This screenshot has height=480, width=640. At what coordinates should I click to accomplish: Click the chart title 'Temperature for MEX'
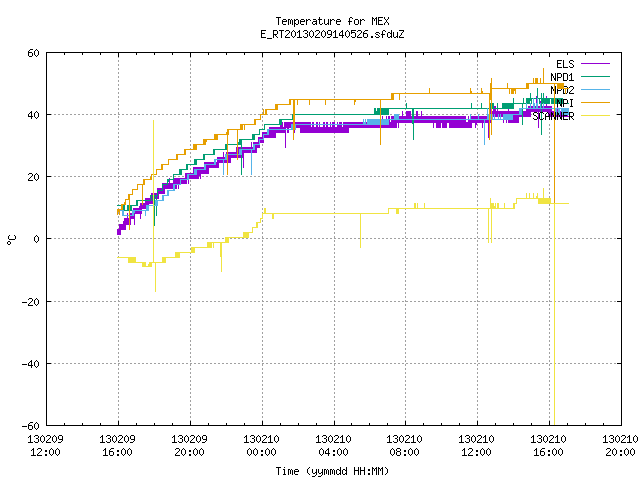332,21
